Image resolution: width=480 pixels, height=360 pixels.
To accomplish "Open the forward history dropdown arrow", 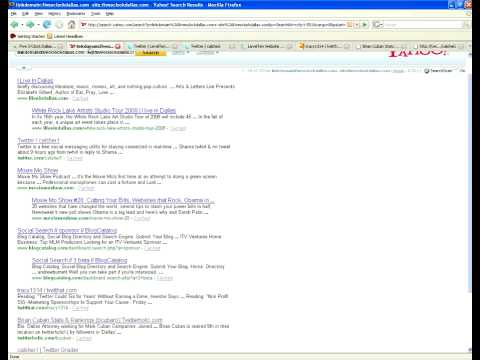I will [38, 25].
